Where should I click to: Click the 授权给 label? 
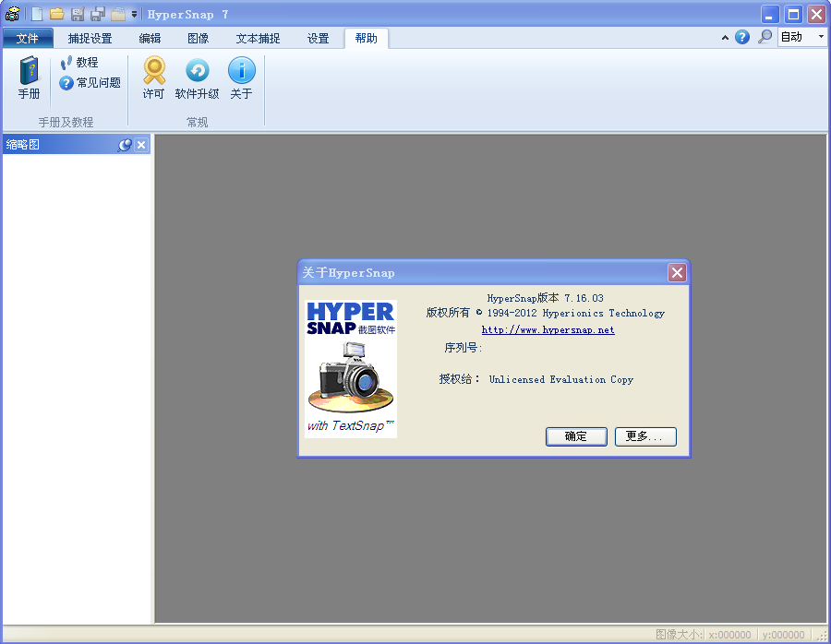tap(459, 379)
